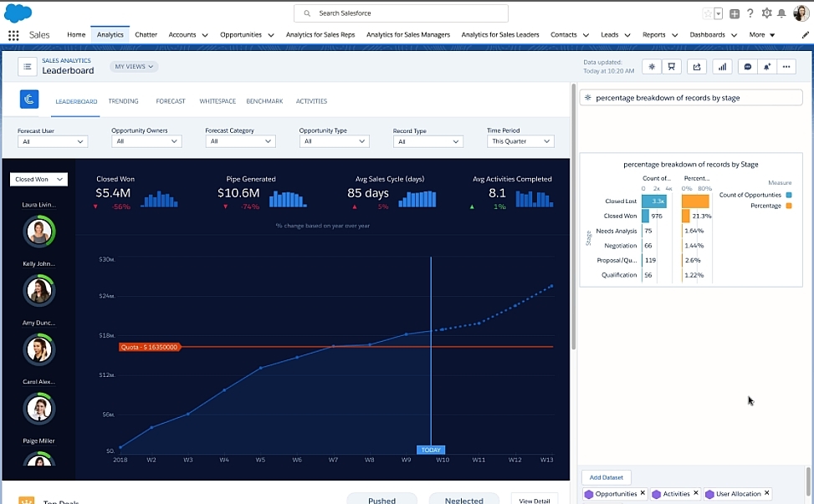Remove the Activities dataset chip
The height and width of the screenshot is (504, 814).
(696, 494)
